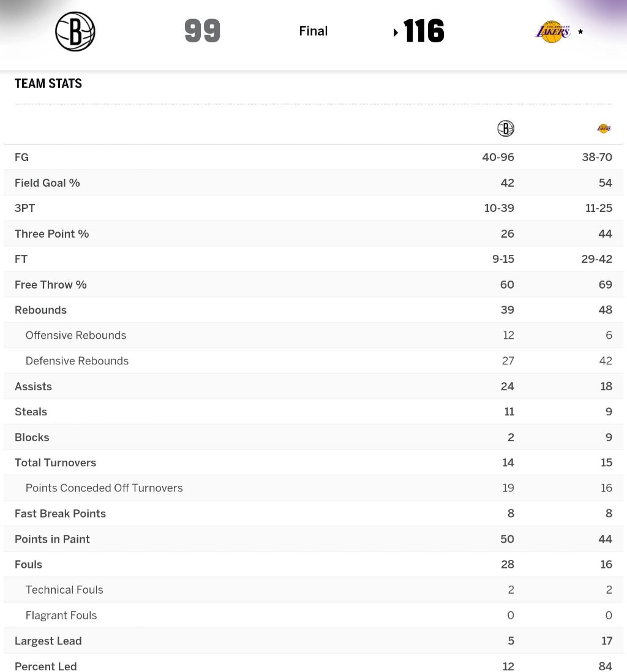
Task: Select the TEAM STATS heading
Action: [x=48, y=84]
